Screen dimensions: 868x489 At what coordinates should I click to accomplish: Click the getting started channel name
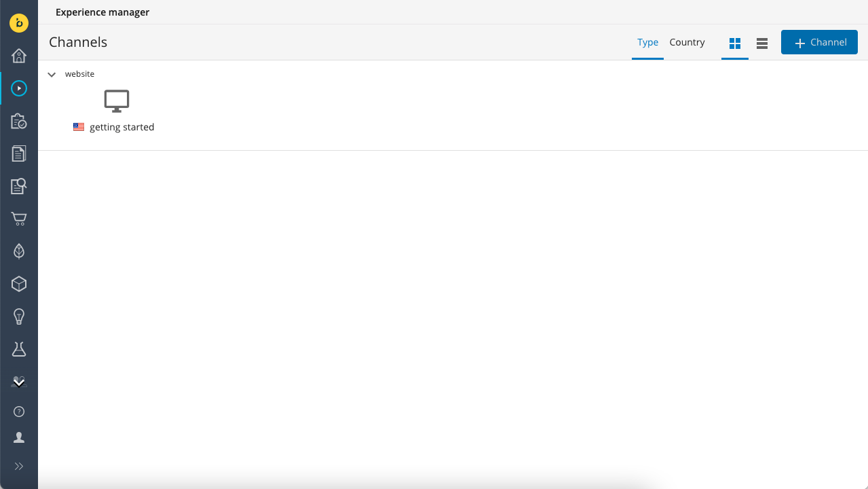[122, 127]
